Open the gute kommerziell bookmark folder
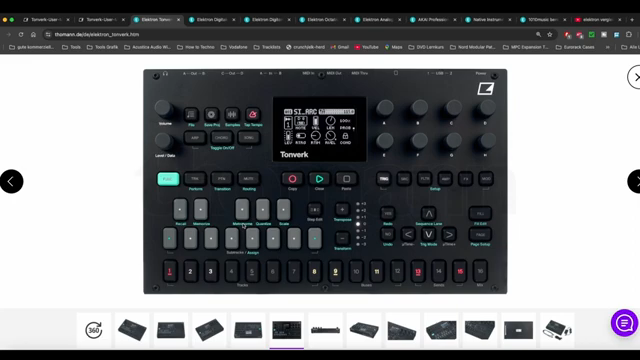640x360 pixels. (31, 47)
